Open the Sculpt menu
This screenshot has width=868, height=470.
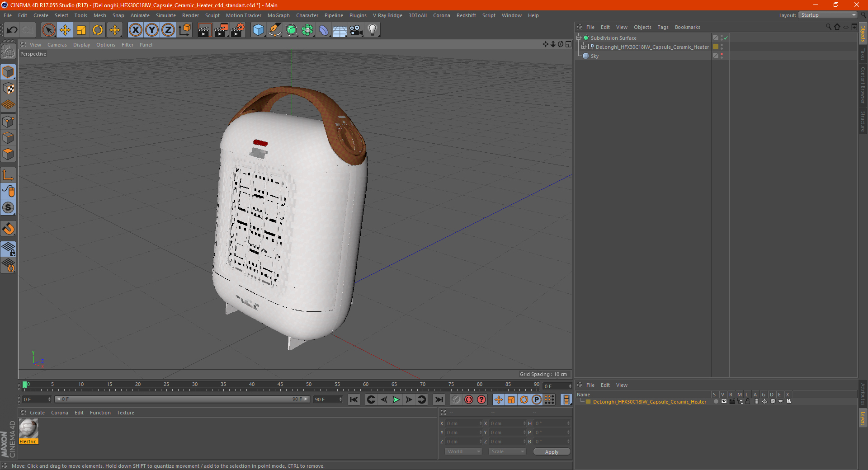click(x=212, y=15)
